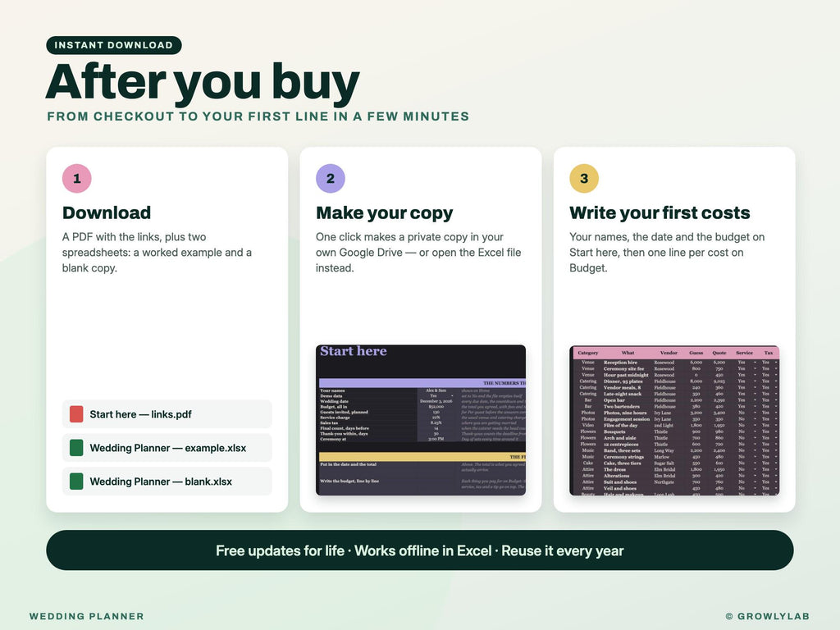
Task: Click the pink step 1 circle
Action: tap(76, 178)
